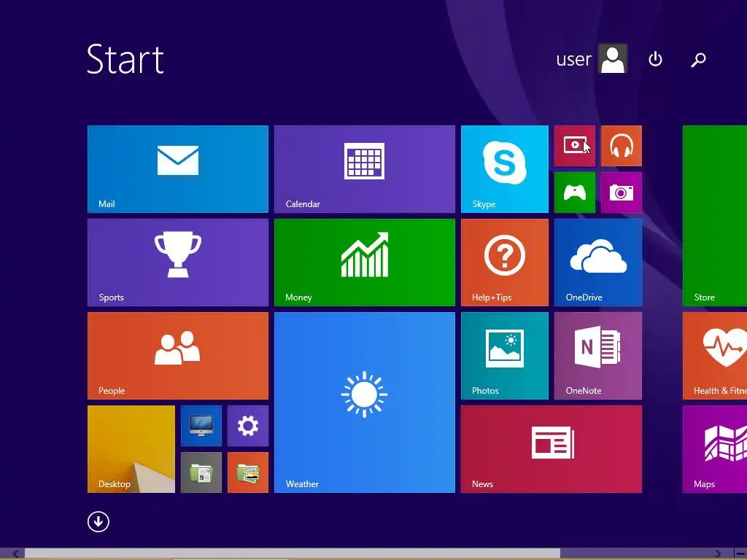Viewport: 747px width, 560px height.
Task: Open the Calendar tile
Action: pos(365,169)
